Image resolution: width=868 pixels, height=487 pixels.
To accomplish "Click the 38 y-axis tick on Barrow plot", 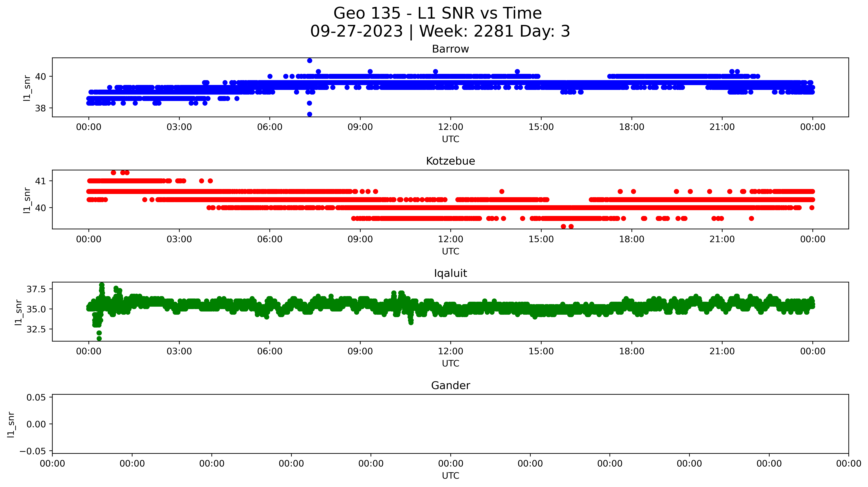I will click(40, 109).
